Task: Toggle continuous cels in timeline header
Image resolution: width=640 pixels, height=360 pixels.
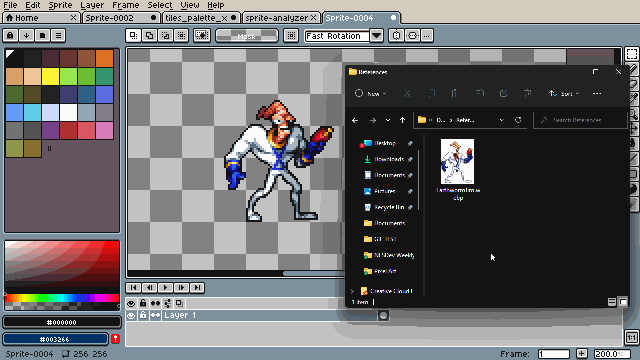Action: coord(155,303)
